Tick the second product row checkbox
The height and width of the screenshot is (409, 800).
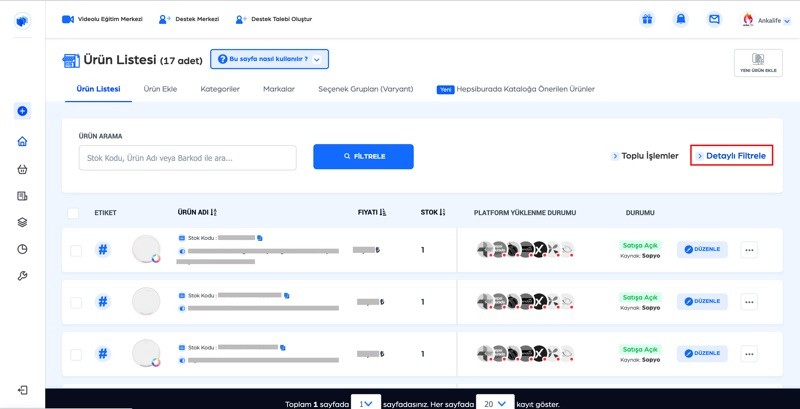76,302
